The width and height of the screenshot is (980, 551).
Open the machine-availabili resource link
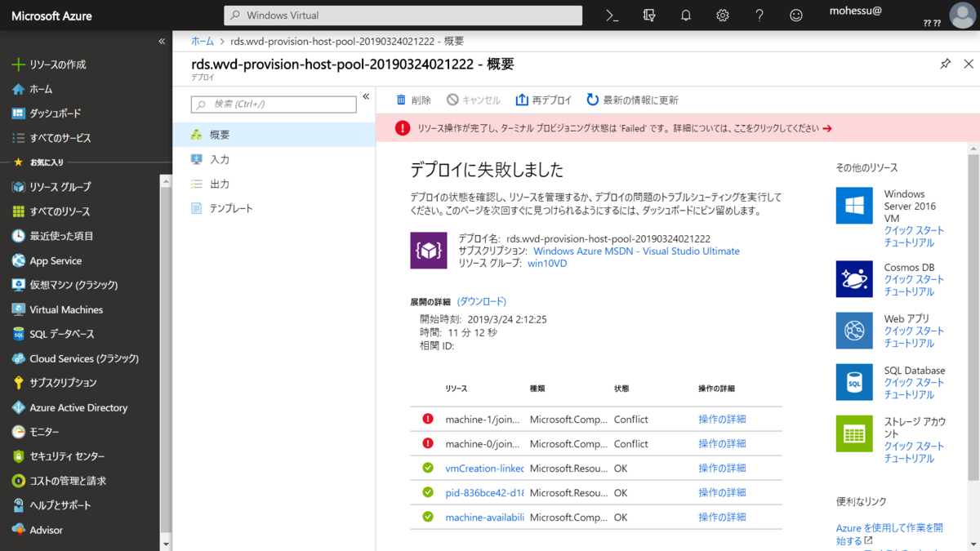coord(484,517)
